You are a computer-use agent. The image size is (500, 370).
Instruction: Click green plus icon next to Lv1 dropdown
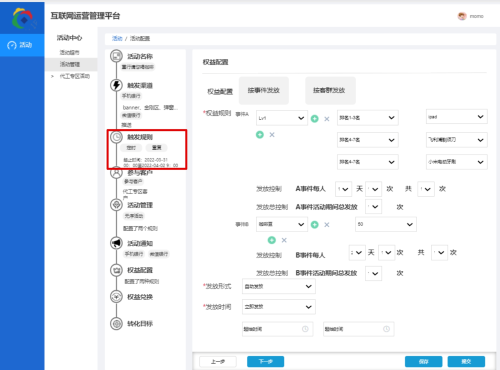(314, 118)
